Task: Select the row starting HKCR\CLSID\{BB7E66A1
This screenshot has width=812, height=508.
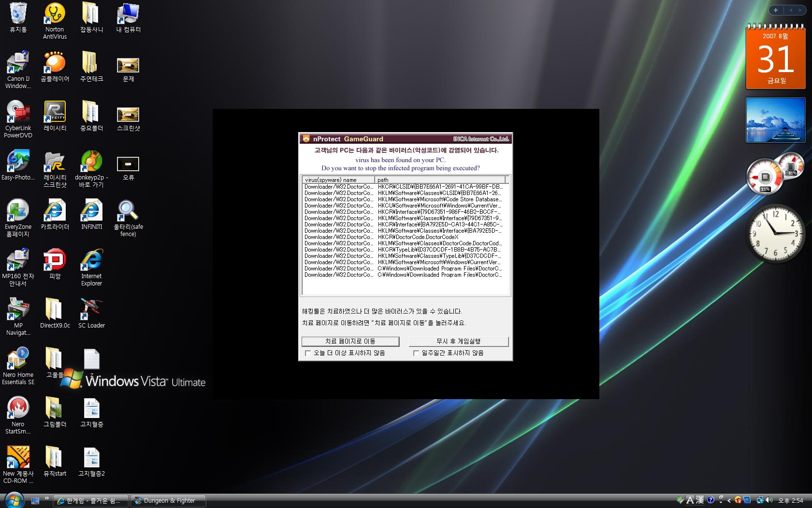Action: pyautogui.click(x=405, y=187)
